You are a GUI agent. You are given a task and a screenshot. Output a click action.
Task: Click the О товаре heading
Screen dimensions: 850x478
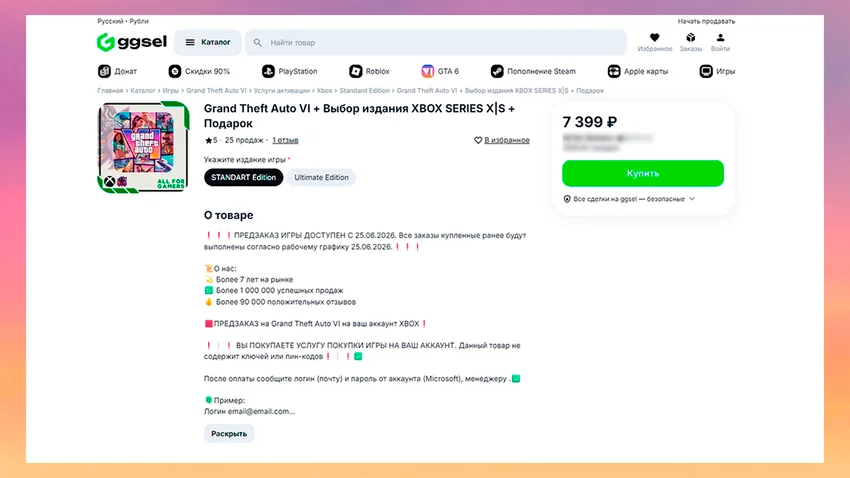[228, 215]
